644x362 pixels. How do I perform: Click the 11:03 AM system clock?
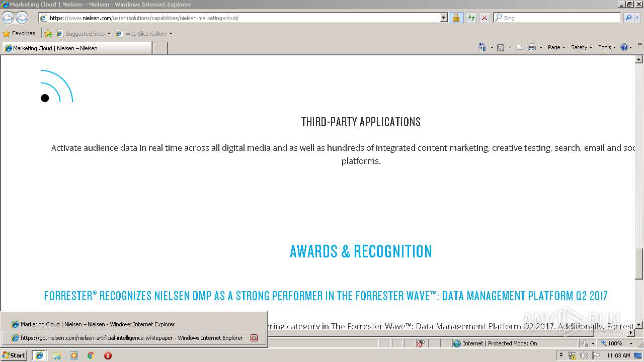(x=618, y=355)
